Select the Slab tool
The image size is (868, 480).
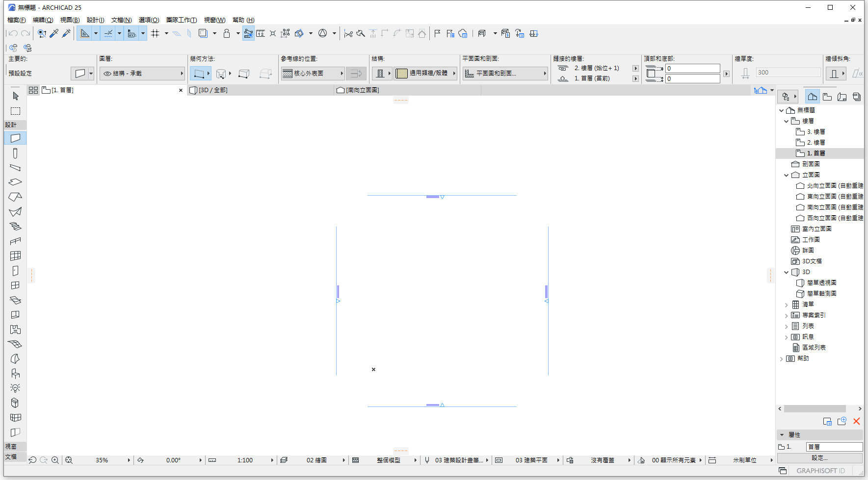pyautogui.click(x=15, y=182)
